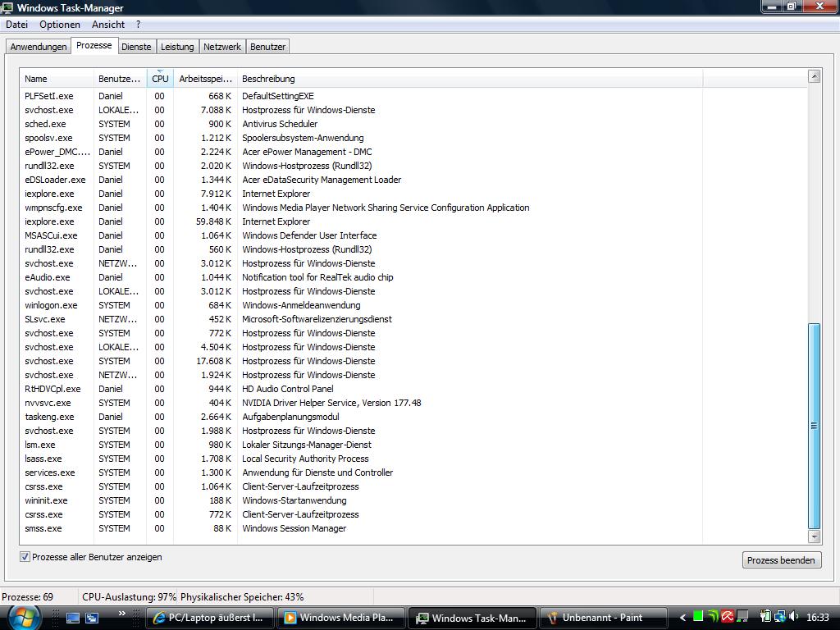The width and height of the screenshot is (840, 630).
Task: Click the scrollbar down arrow
Action: pos(815,536)
